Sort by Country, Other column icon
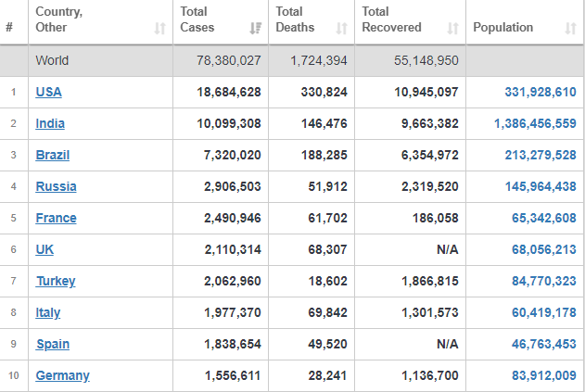 coord(160,28)
